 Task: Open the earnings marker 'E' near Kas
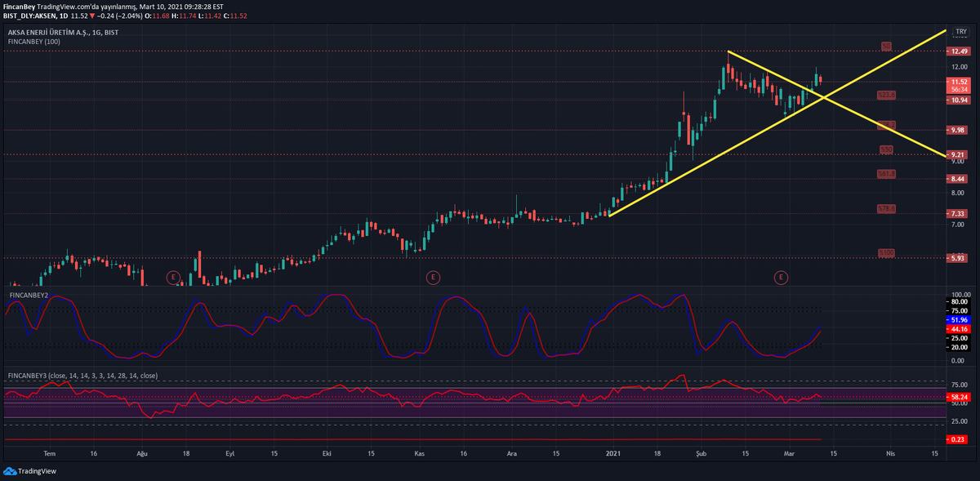tap(433, 278)
